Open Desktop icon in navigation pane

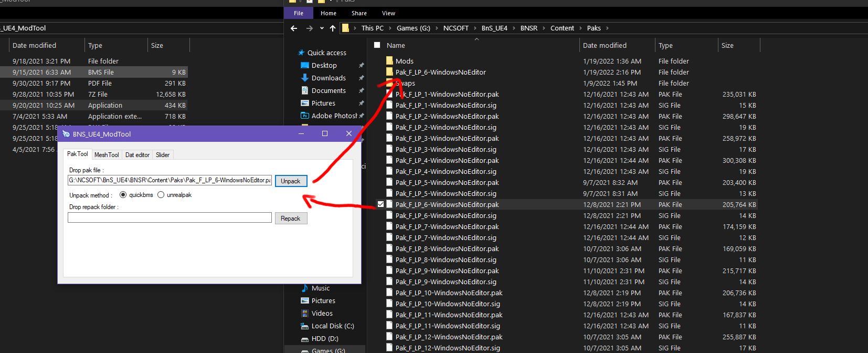click(x=305, y=65)
